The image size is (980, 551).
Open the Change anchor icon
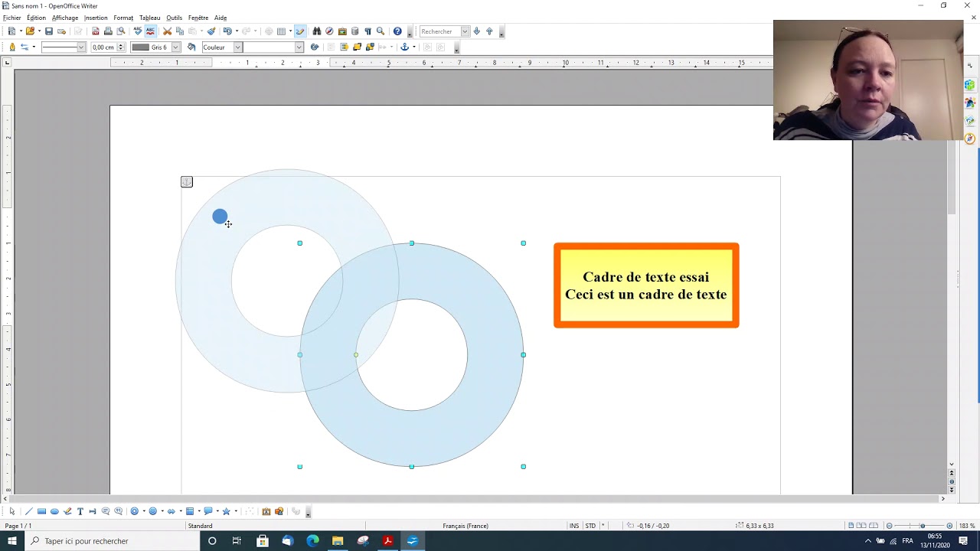(404, 47)
